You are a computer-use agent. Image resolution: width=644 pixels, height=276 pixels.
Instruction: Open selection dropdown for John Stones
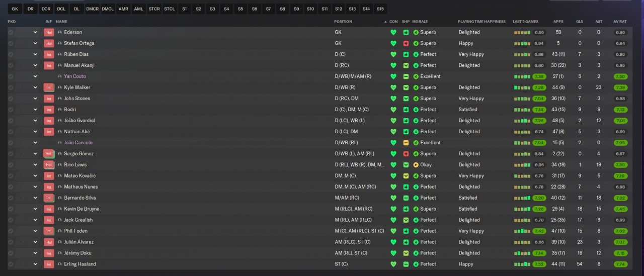point(35,99)
